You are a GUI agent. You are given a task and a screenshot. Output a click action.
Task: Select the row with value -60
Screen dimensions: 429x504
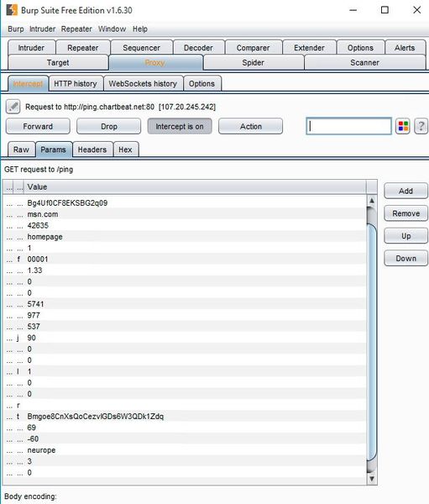click(x=185, y=438)
